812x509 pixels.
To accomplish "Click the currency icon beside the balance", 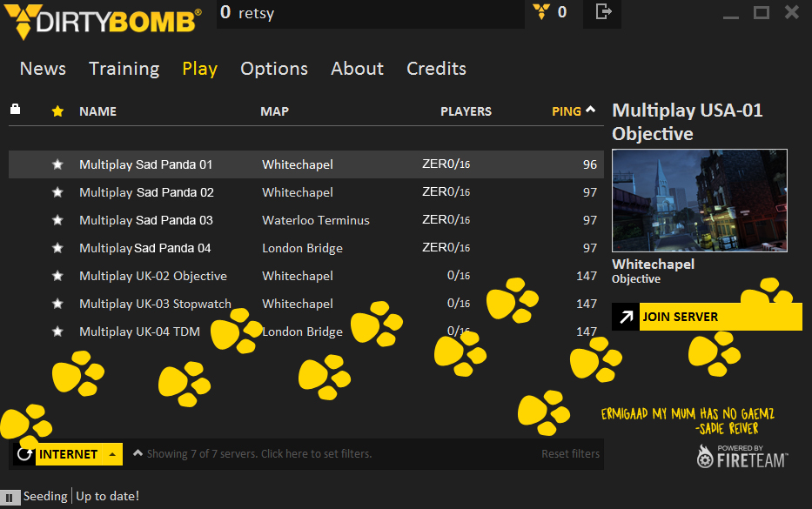I will [x=541, y=12].
